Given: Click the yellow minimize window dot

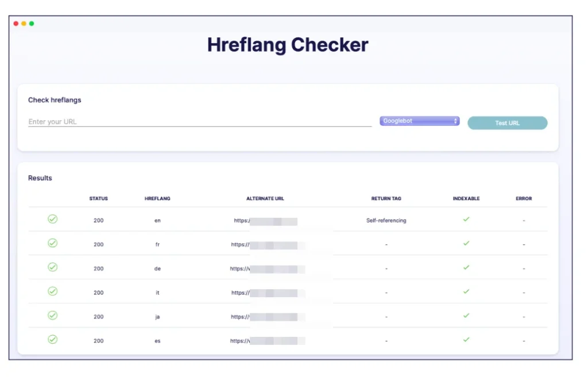Looking at the screenshot, I should pyautogui.click(x=24, y=23).
